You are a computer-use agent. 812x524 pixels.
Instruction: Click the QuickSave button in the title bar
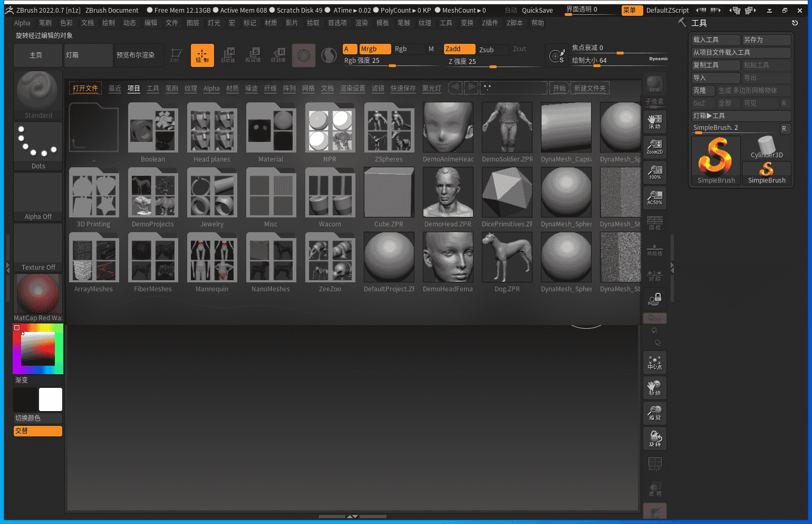pos(537,9)
